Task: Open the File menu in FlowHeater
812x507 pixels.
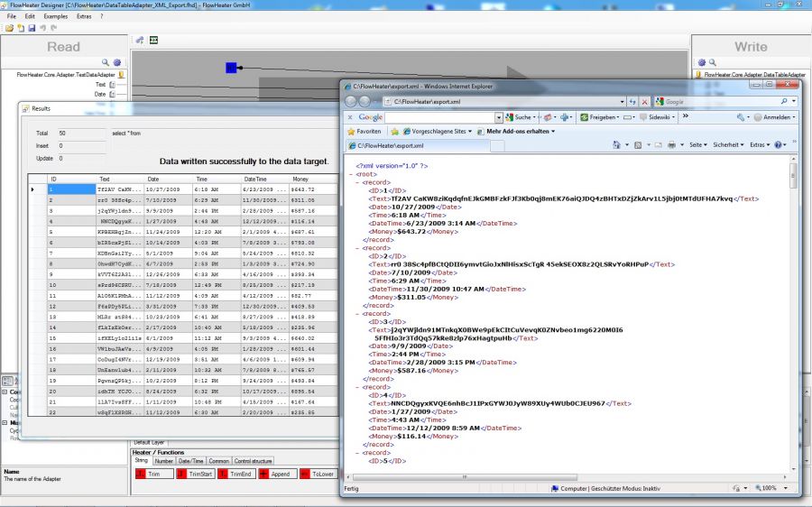Action: (12, 16)
